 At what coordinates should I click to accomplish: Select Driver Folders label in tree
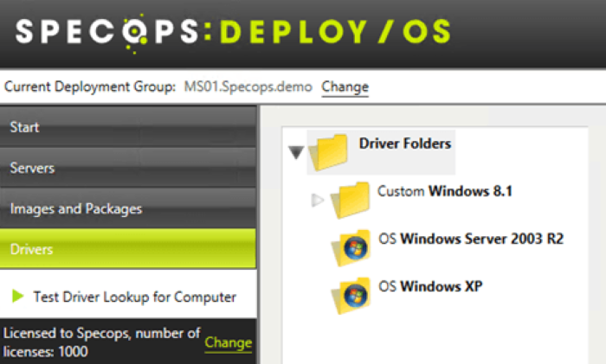(x=405, y=144)
